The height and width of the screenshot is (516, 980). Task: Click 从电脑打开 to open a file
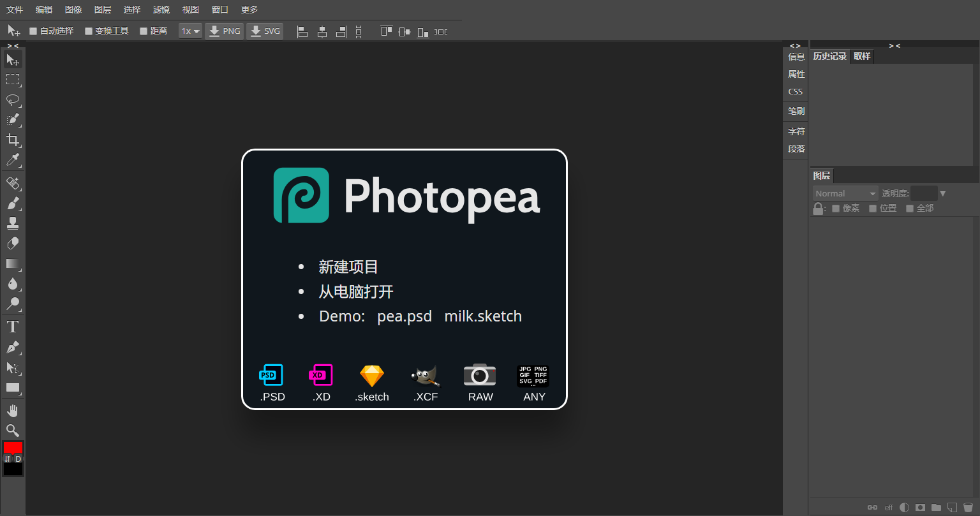coord(356,292)
